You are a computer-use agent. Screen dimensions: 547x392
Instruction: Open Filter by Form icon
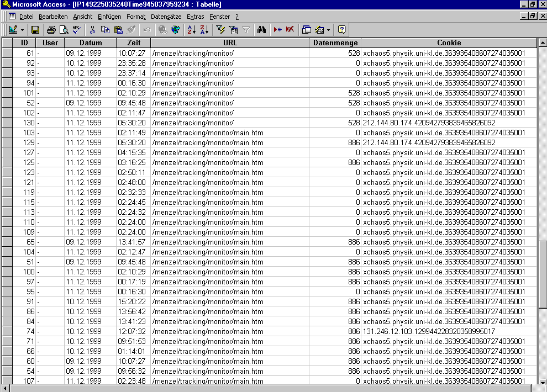coord(233,30)
